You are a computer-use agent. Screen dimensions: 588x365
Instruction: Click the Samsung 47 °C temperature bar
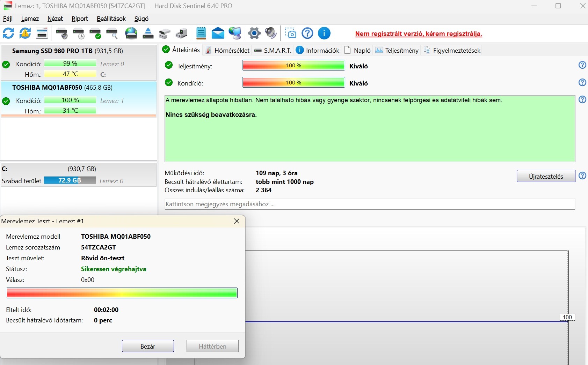(70, 74)
